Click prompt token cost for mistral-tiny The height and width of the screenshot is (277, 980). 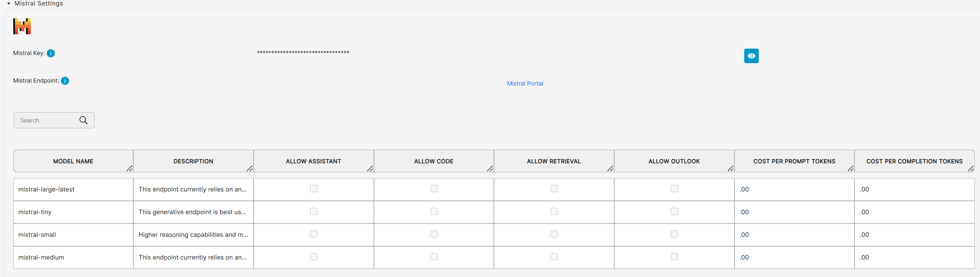pyautogui.click(x=794, y=212)
